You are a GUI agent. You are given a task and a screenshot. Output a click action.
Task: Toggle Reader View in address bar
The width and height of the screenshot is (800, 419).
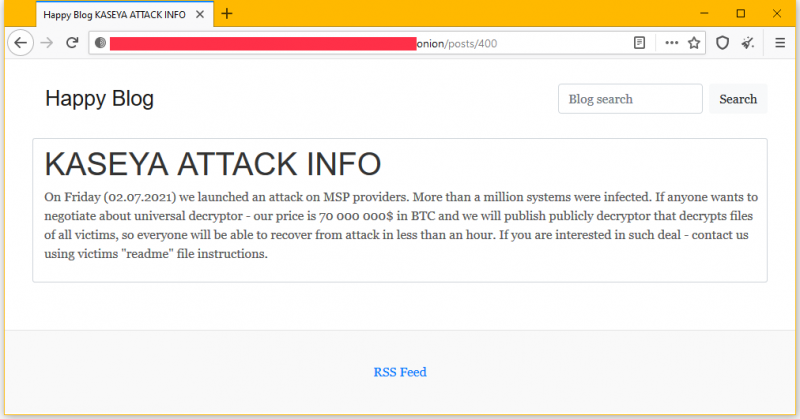point(639,43)
